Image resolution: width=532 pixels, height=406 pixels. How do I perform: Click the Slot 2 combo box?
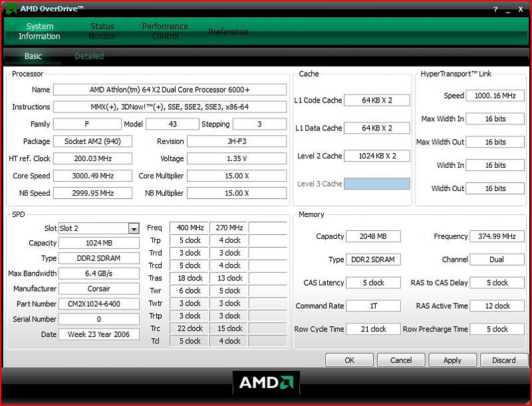tap(98, 228)
